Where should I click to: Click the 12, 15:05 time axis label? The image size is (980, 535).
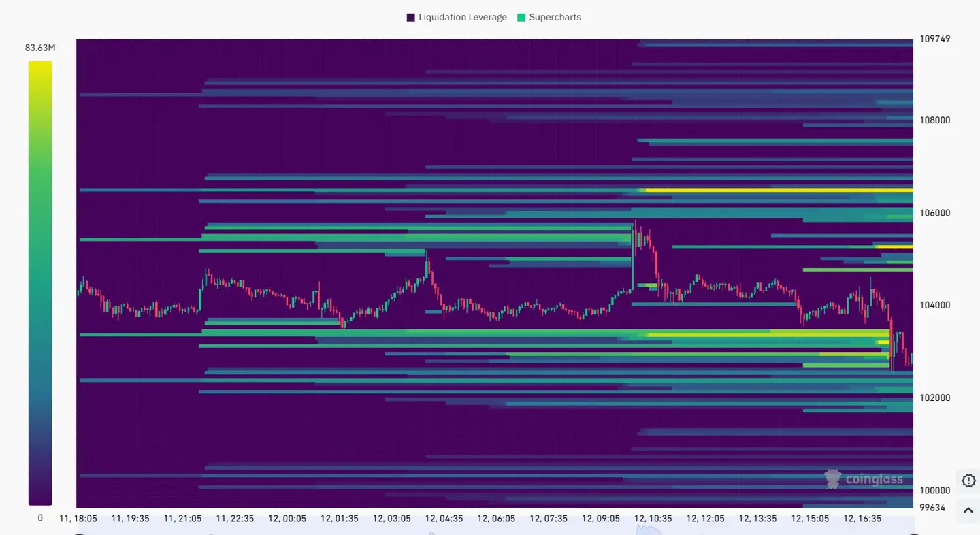(810, 519)
